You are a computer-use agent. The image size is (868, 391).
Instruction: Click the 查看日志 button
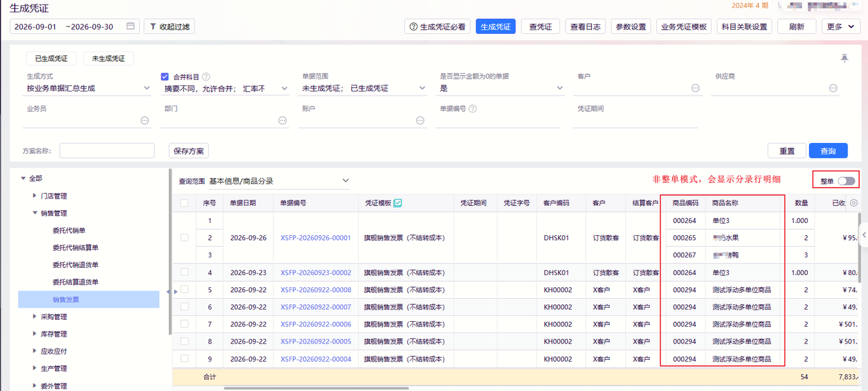[585, 26]
